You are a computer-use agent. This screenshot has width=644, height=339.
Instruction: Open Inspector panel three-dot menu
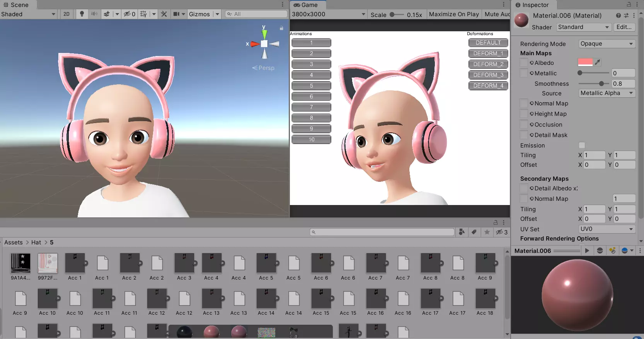pos(637,5)
